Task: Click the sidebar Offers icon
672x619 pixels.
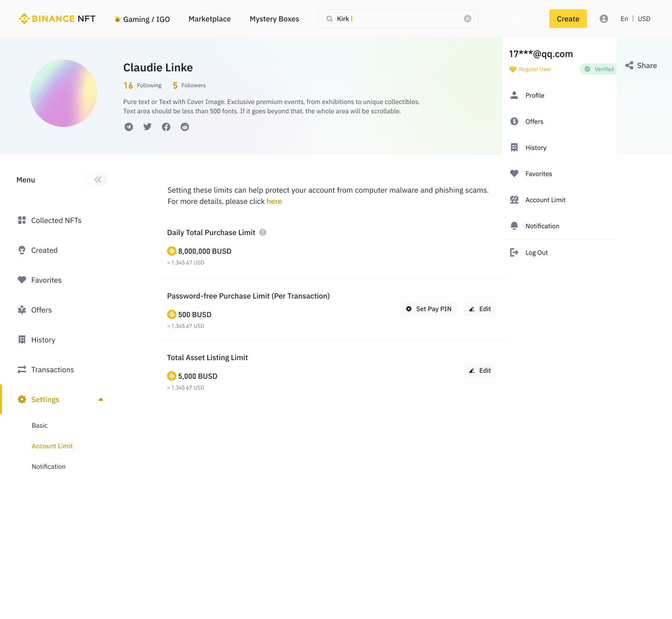Action: (22, 310)
